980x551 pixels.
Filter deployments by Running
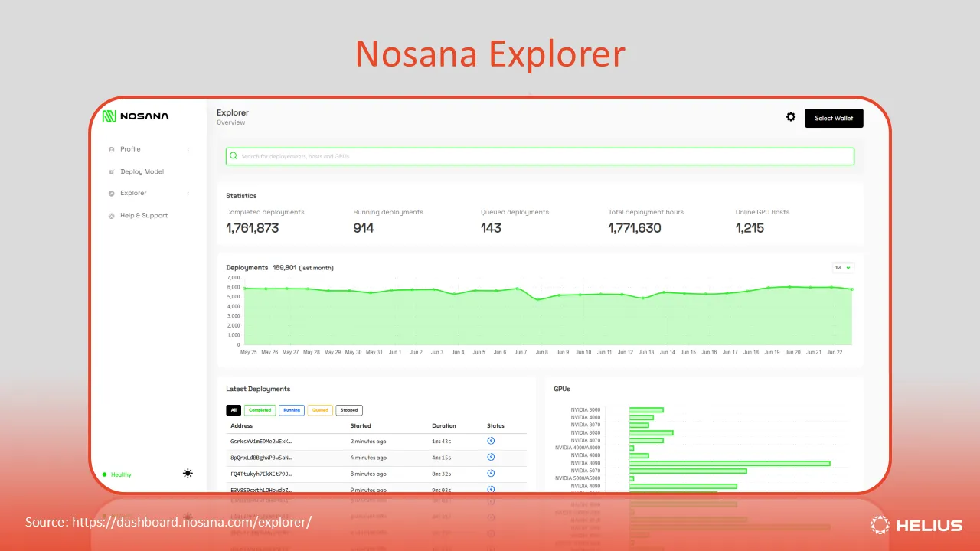(292, 410)
